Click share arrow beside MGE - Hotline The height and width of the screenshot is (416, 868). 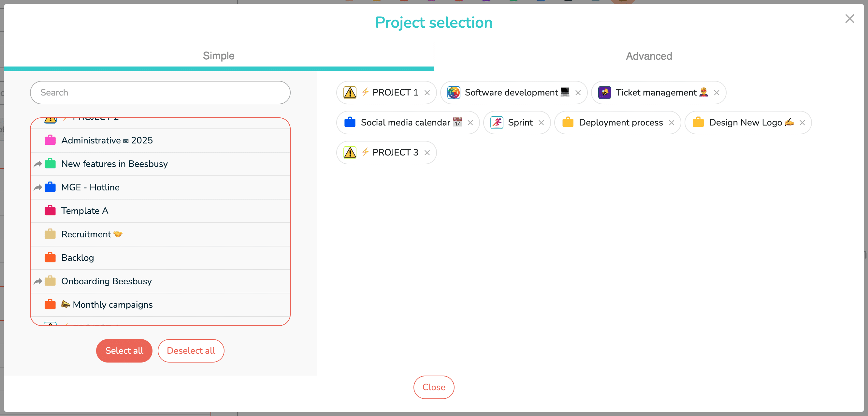tap(38, 187)
